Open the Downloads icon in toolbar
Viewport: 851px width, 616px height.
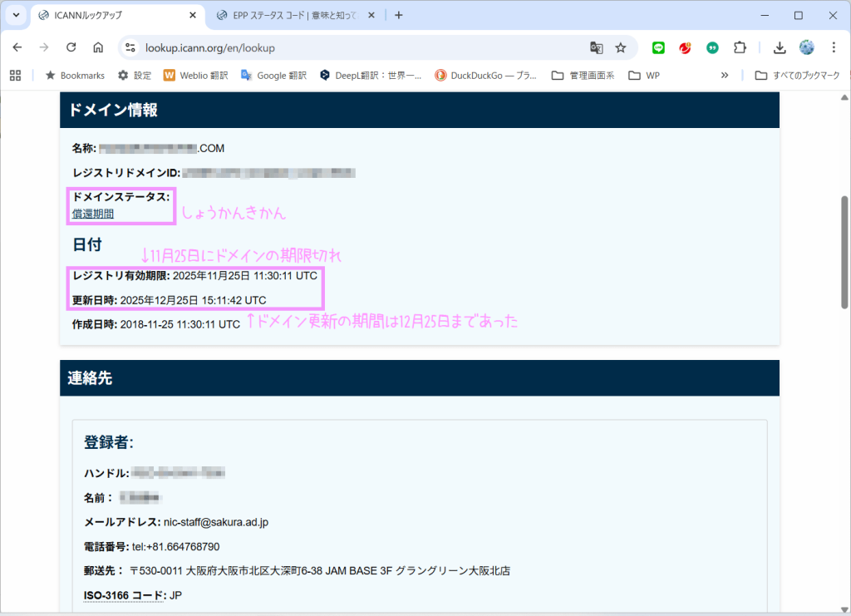[780, 47]
